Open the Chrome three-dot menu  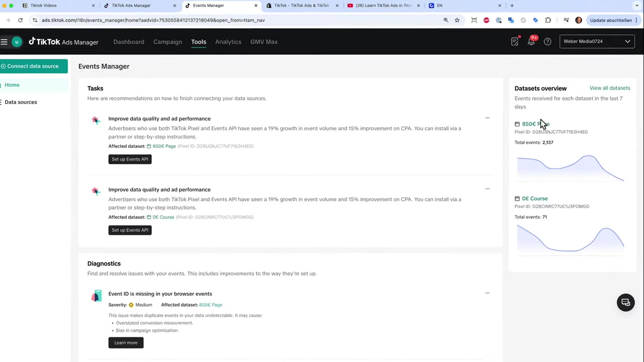[x=636, y=20]
